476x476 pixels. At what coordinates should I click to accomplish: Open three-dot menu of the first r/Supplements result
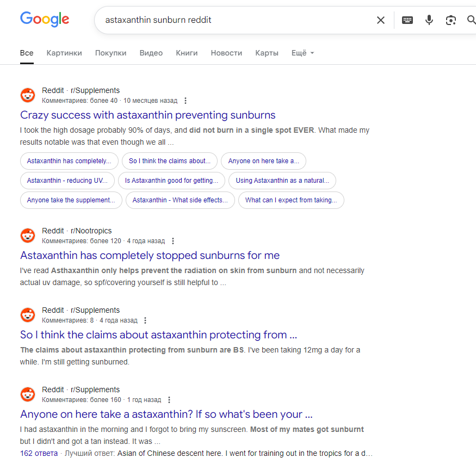186,101
